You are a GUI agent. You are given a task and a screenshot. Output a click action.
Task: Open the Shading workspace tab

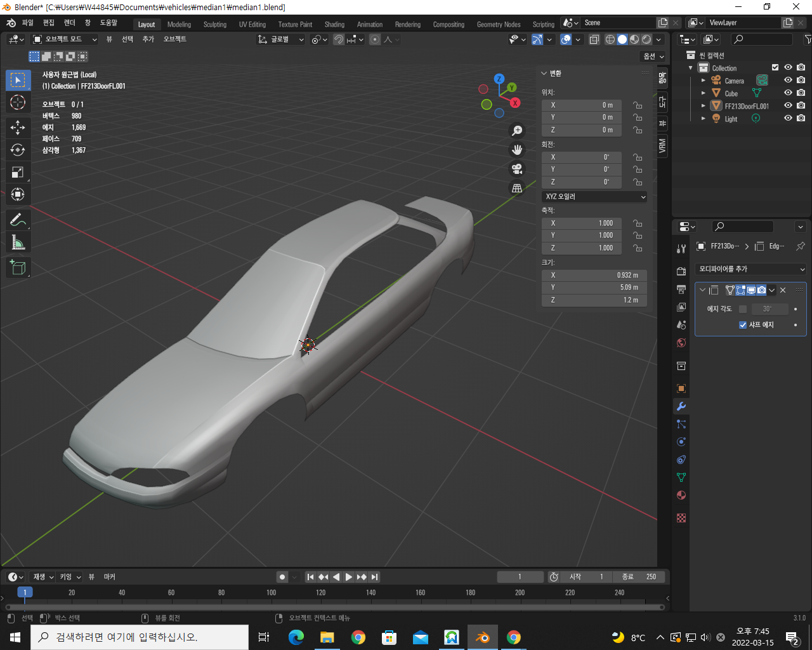334,25
